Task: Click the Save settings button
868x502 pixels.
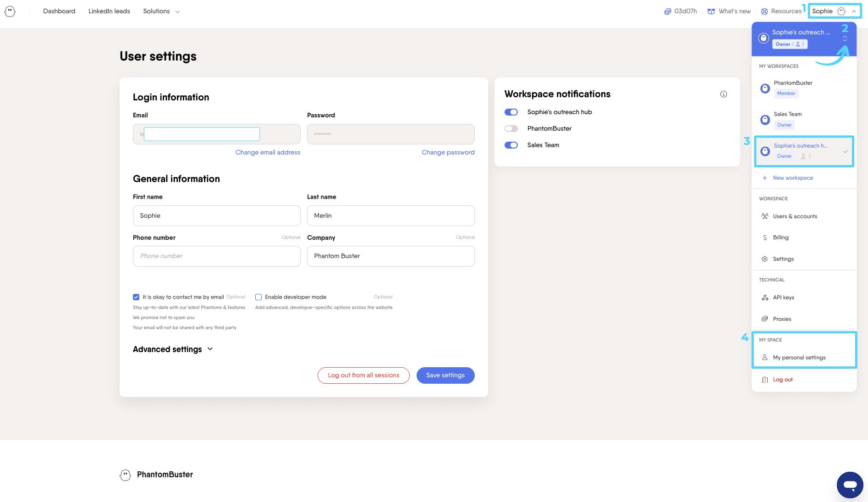Action: point(445,375)
